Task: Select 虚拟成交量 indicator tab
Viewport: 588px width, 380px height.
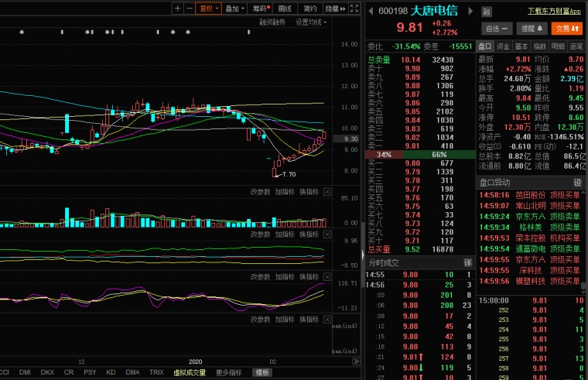Action: [x=190, y=372]
